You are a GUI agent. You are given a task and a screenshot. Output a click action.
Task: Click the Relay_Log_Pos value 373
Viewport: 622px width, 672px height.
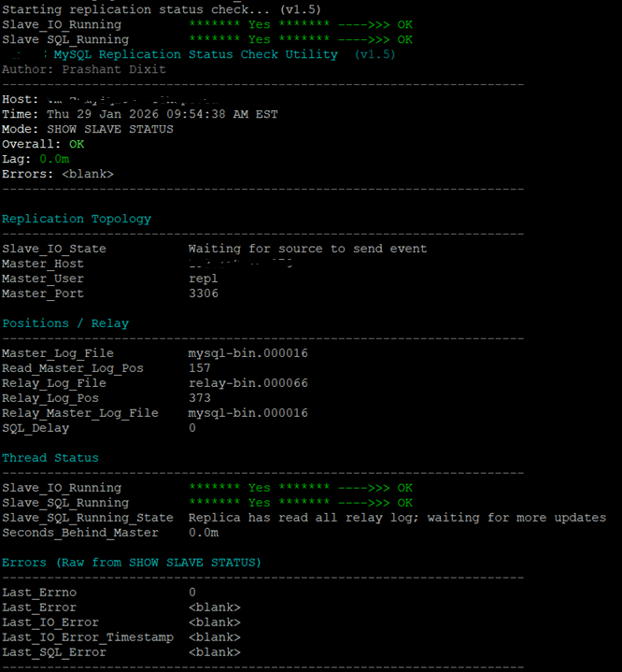point(199,398)
